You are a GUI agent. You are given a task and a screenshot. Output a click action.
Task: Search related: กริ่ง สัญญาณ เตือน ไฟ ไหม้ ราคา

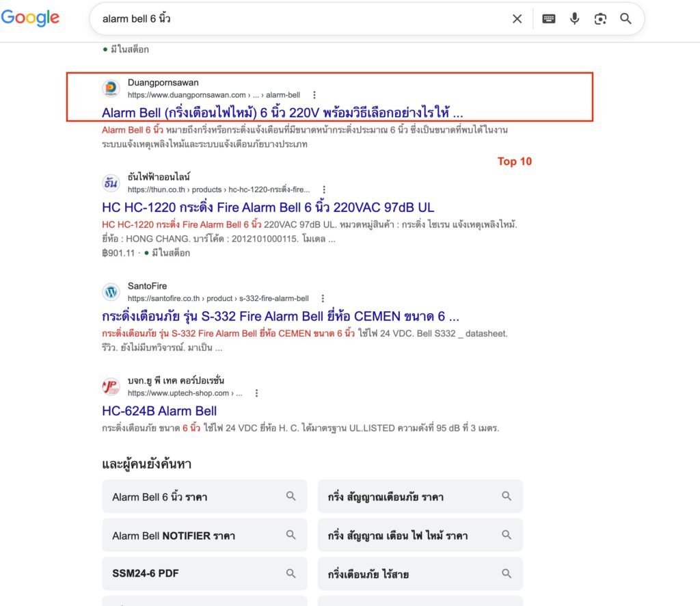(x=420, y=535)
